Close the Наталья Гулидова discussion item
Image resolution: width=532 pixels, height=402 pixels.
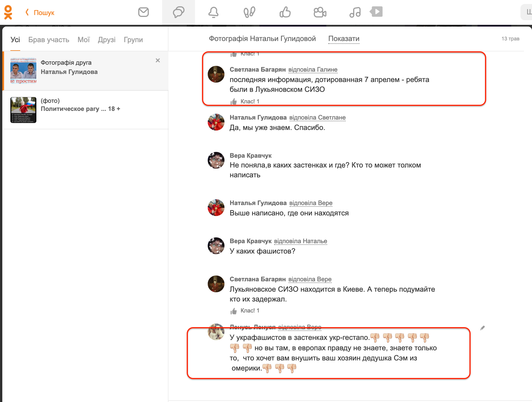(158, 60)
